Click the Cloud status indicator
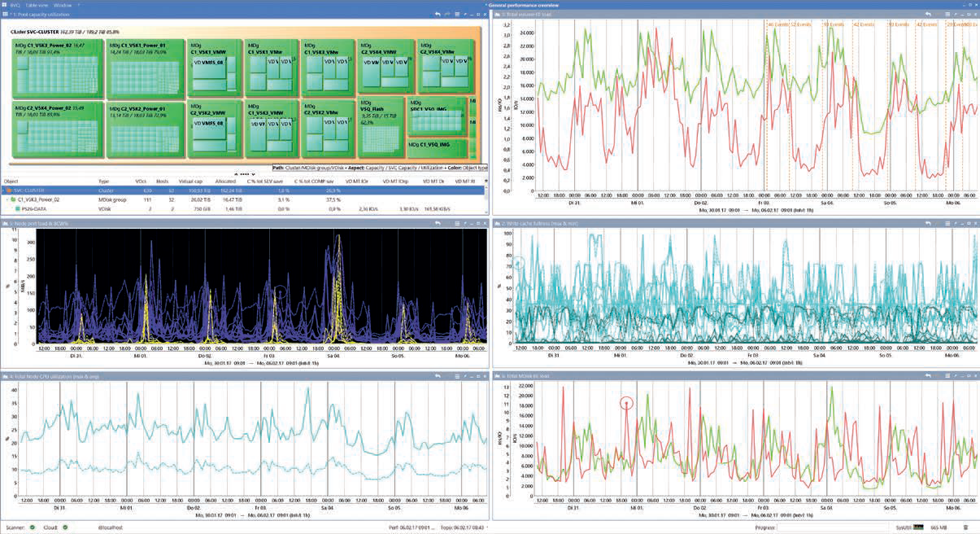Screen dimensions: 980x534 click(x=66, y=527)
